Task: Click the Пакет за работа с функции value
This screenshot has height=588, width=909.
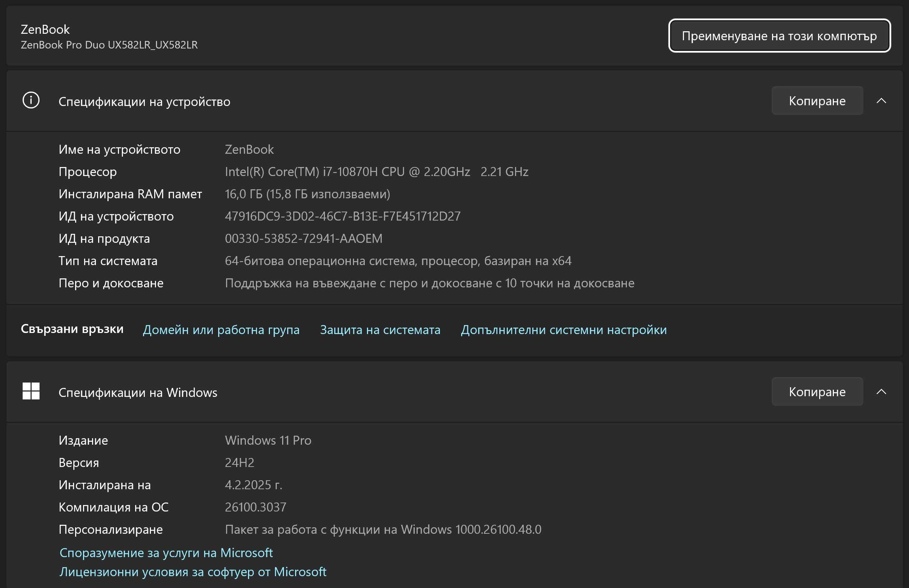Action: (383, 530)
